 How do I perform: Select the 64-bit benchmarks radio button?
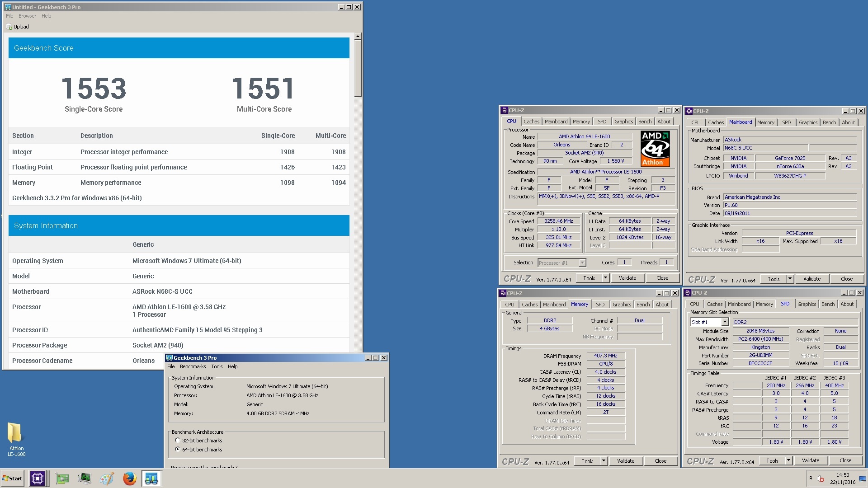[178, 450]
